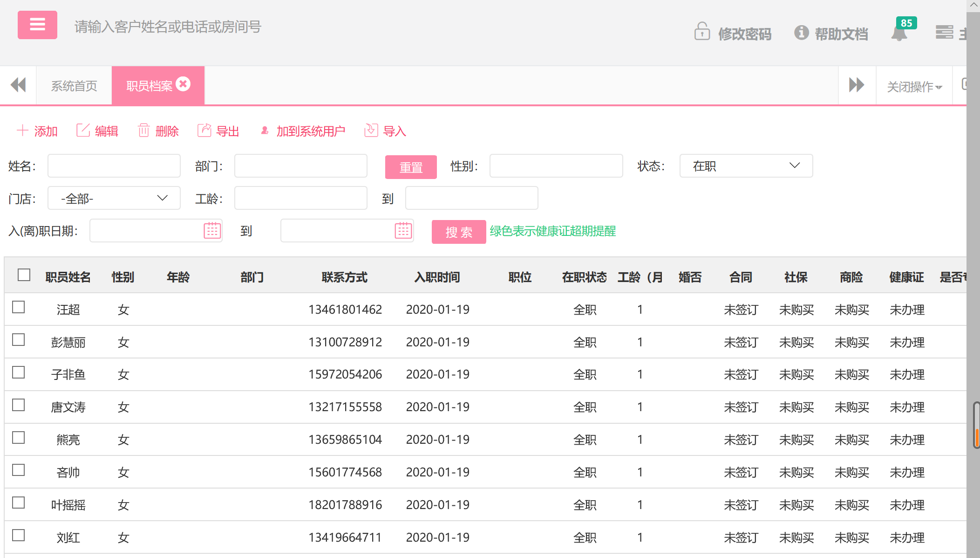
Task: Click the 导出 (export) icon
Action: click(x=204, y=131)
